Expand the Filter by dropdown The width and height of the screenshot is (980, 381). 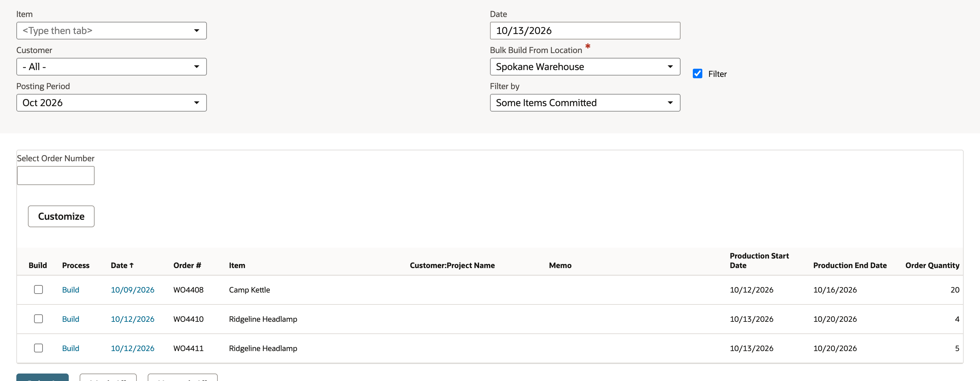pos(585,103)
